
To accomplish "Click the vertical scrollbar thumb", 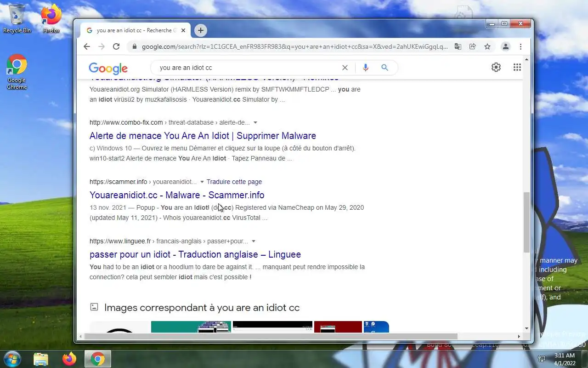I will point(526,222).
